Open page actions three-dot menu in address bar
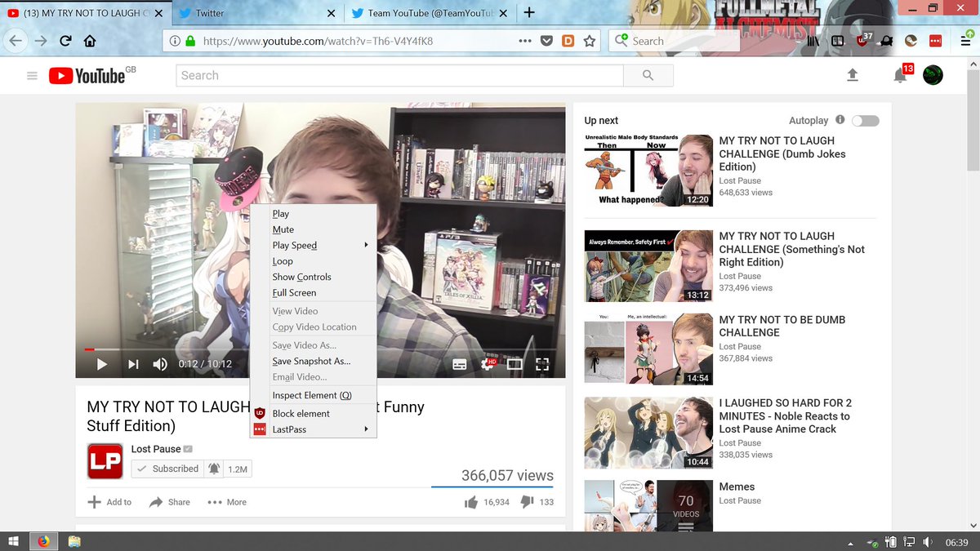The width and height of the screenshot is (980, 551). [525, 41]
